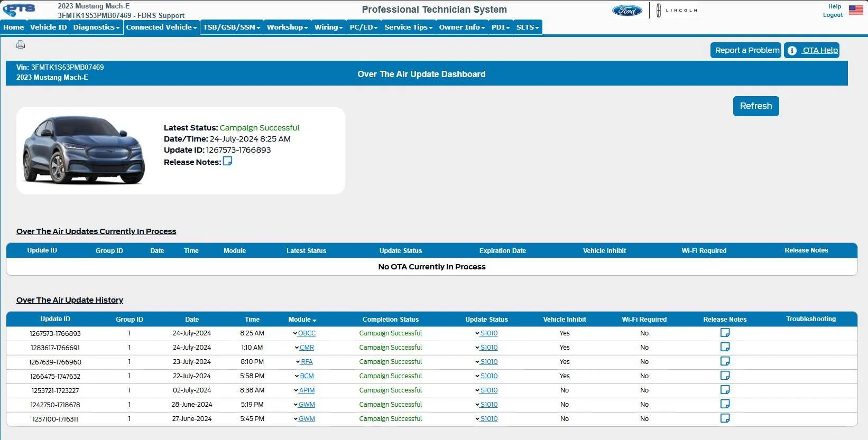Expand the Workshop menu

point(287,27)
